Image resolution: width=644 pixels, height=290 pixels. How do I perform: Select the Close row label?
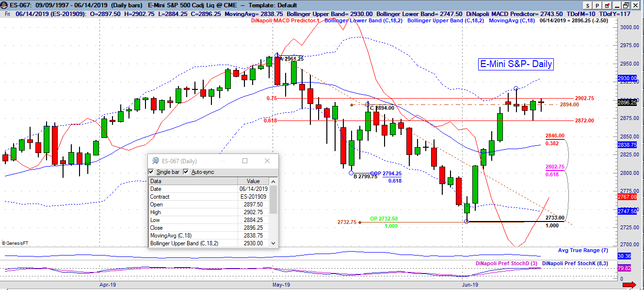[x=157, y=228]
